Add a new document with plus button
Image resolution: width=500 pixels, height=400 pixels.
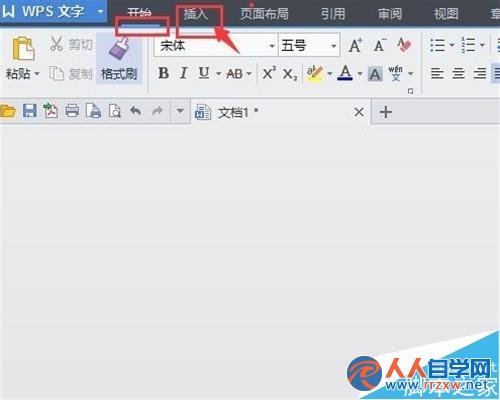[386, 112]
